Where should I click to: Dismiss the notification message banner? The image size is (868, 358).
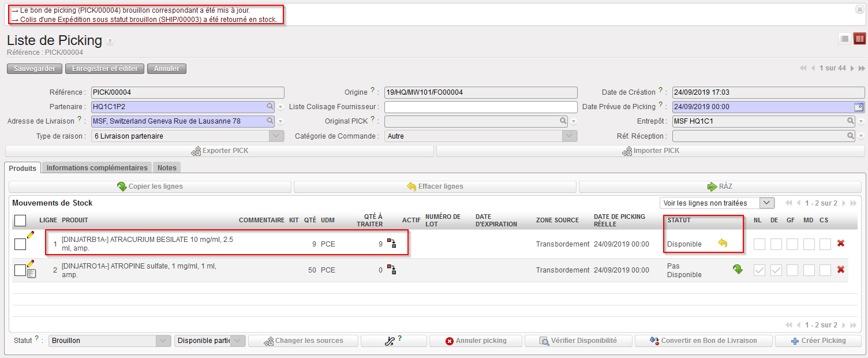click(x=859, y=9)
